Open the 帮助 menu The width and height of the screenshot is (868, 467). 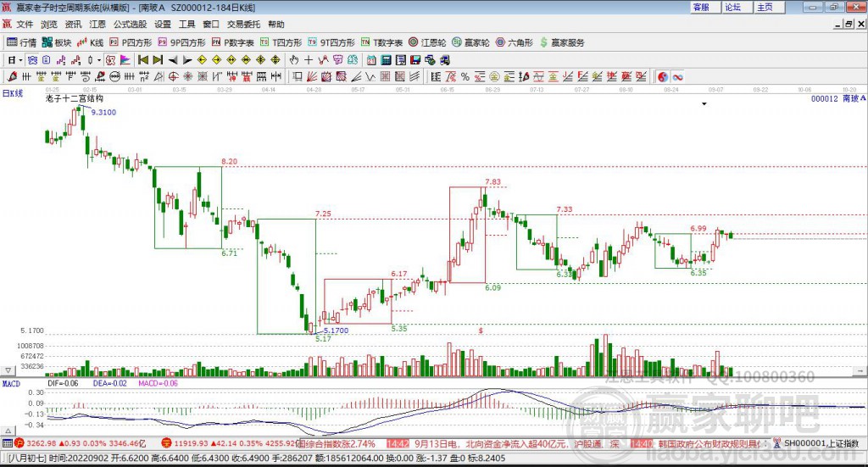coord(276,25)
